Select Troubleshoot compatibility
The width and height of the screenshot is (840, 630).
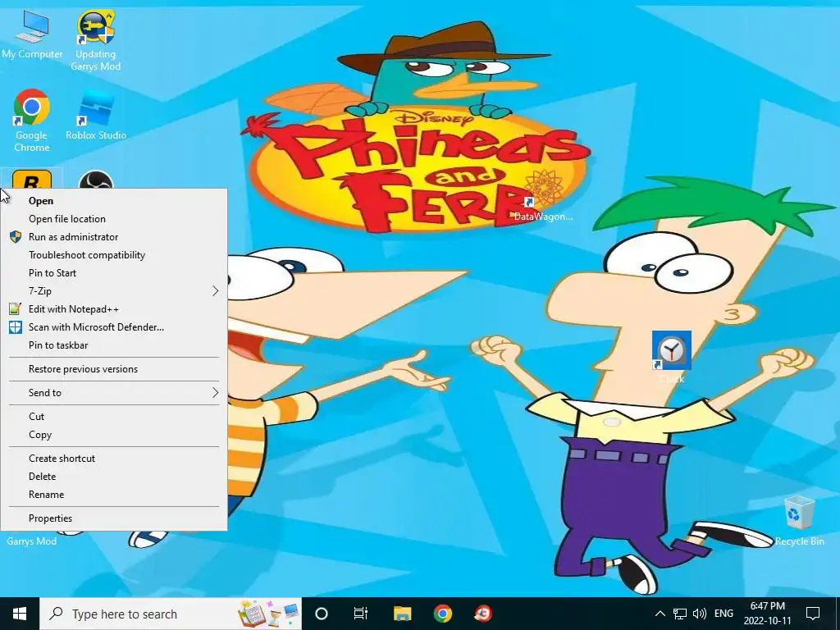click(x=113, y=255)
